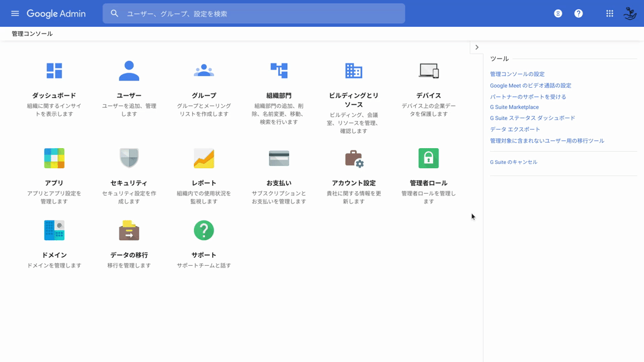Open パートナーのサポートを受ける link
Viewport: 644px width, 362px height.
click(528, 97)
